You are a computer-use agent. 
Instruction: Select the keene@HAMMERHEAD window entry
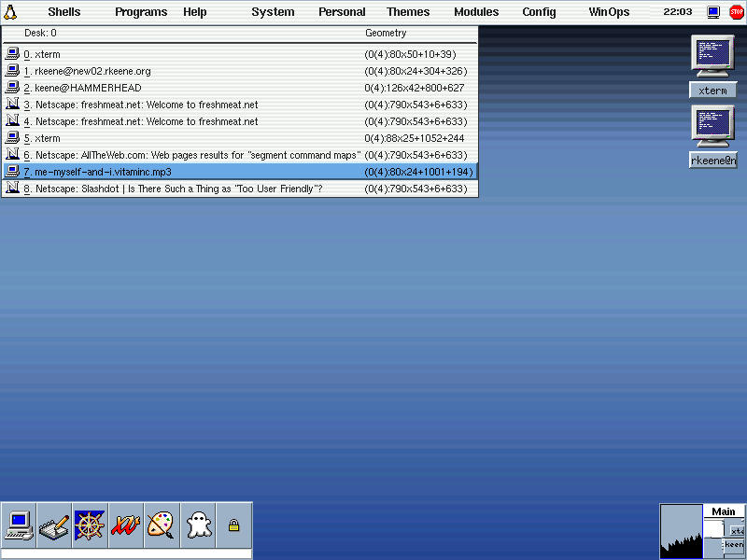240,88
